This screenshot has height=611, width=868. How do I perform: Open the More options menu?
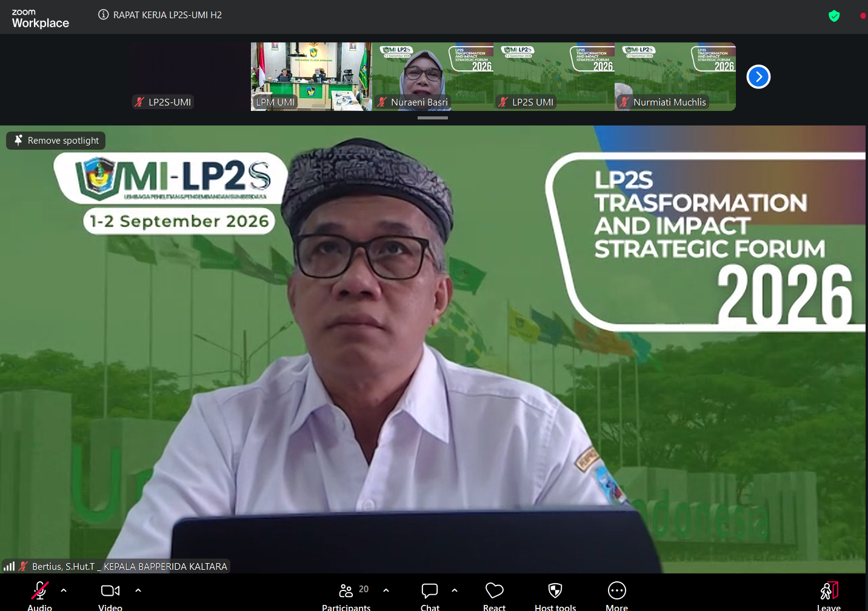tap(616, 595)
